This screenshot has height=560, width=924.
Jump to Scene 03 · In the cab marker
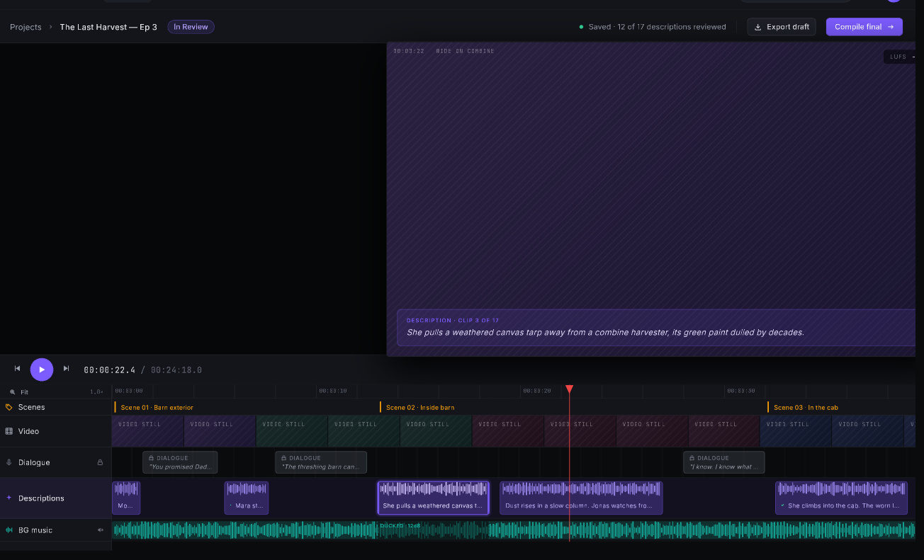click(x=804, y=407)
